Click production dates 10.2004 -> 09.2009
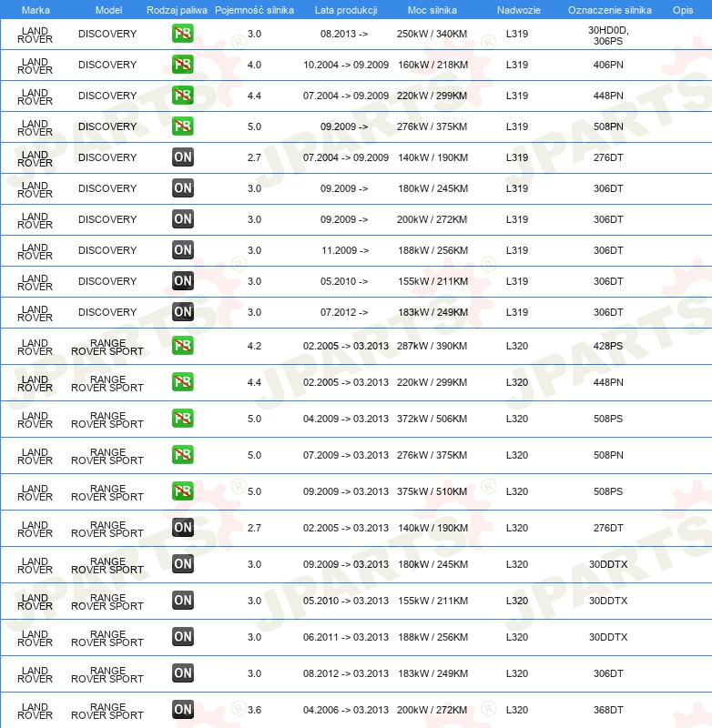This screenshot has height=728, width=712. (x=346, y=65)
